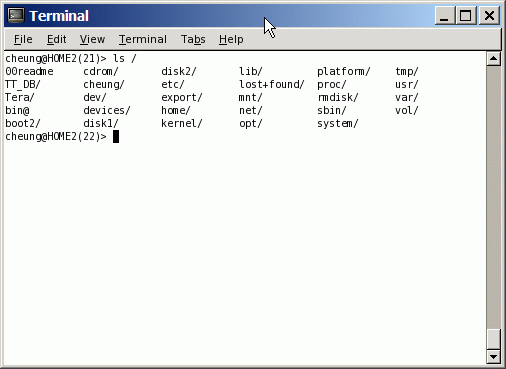The width and height of the screenshot is (506, 369).
Task: Click the block cursor at the prompt
Action: [x=116, y=137]
